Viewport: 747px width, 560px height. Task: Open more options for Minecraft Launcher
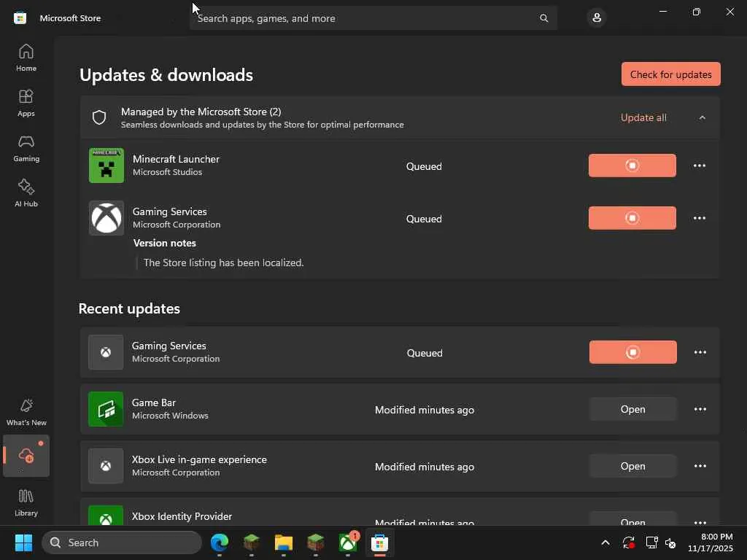click(700, 166)
